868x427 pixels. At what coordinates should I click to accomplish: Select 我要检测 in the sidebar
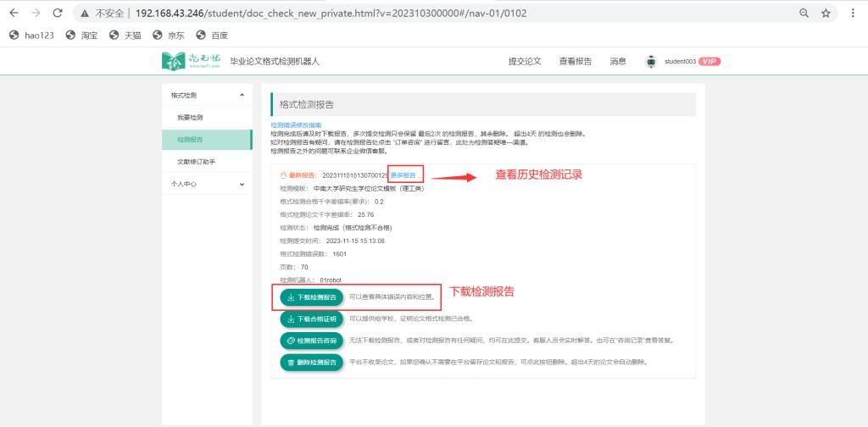(190, 117)
